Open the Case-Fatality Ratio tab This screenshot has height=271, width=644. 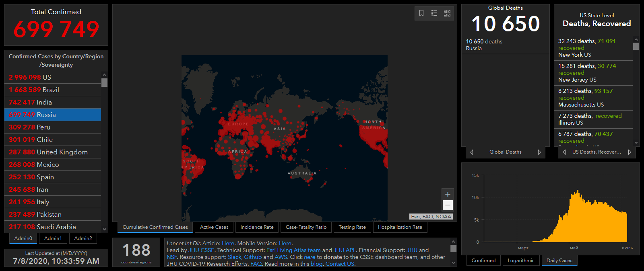306,227
